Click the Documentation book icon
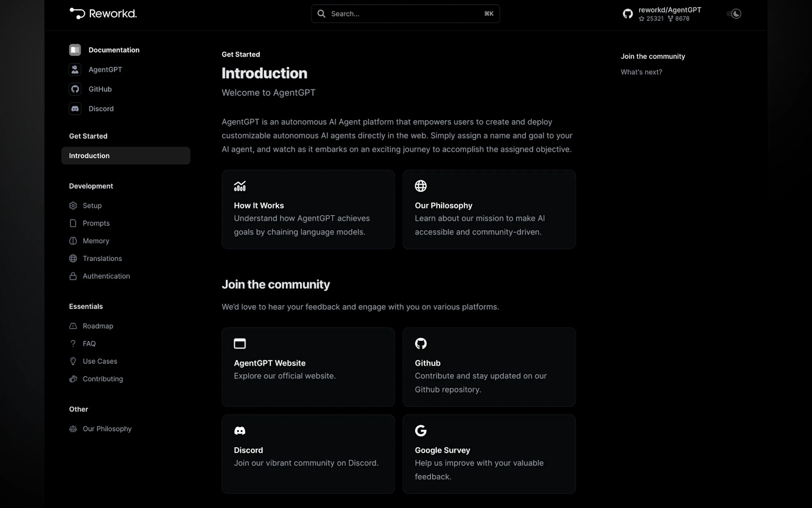Viewport: 812px width, 508px height. click(75, 50)
